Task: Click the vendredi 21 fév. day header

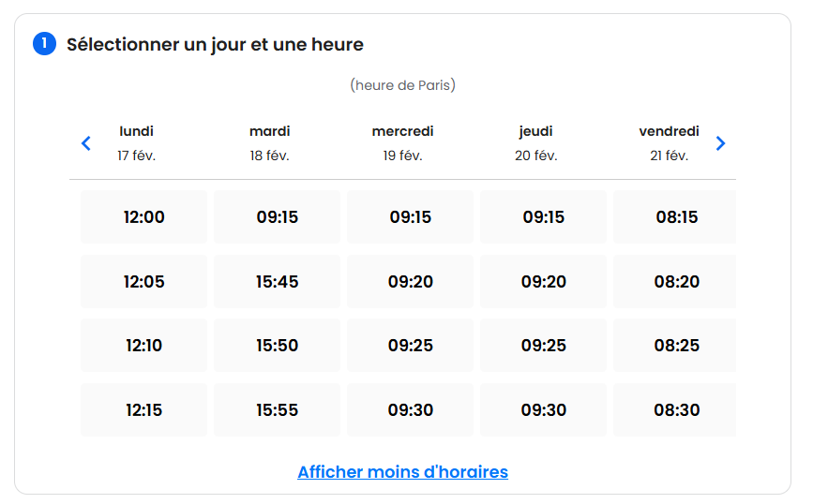Action: click(x=669, y=143)
